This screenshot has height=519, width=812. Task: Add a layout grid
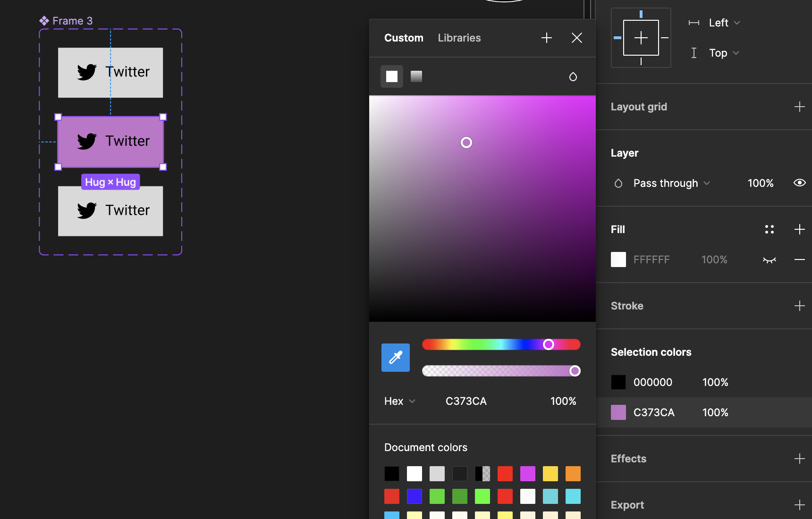pos(800,107)
